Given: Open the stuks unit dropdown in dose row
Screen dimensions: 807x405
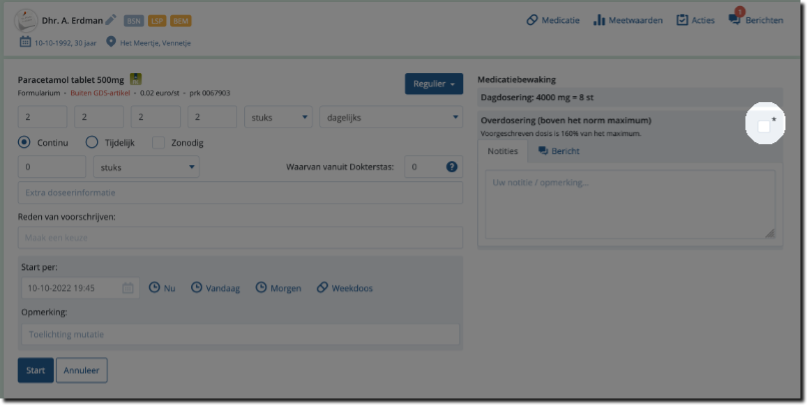Looking at the screenshot, I should [278, 117].
